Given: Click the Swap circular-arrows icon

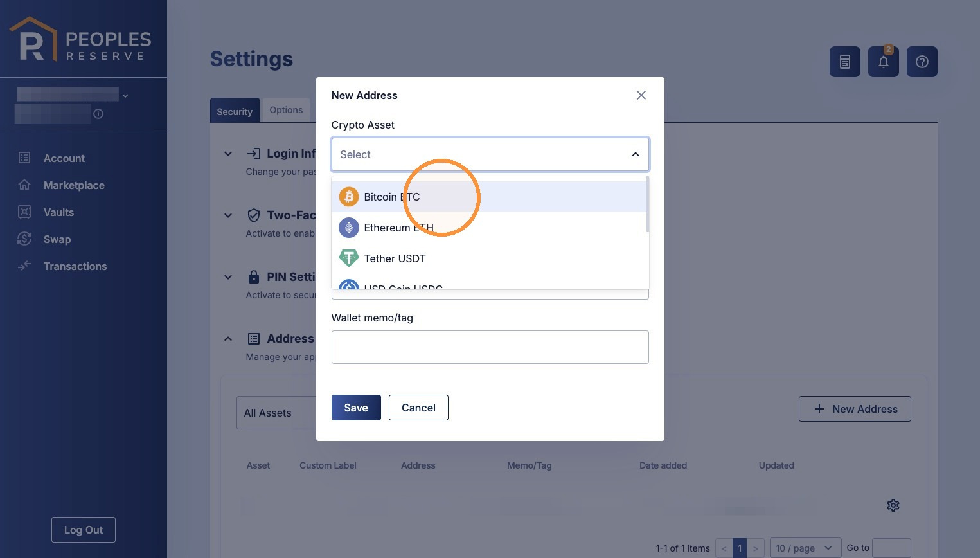Looking at the screenshot, I should click(x=24, y=239).
